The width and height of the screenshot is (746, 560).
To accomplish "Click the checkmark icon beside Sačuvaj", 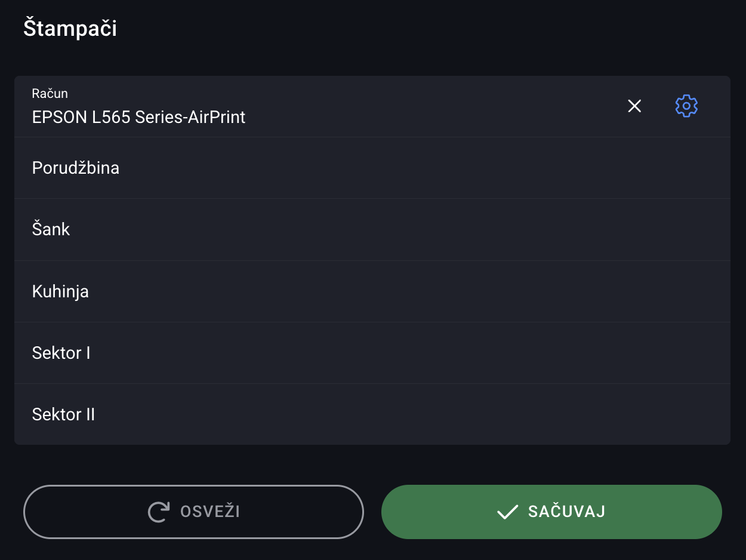I will click(x=507, y=512).
